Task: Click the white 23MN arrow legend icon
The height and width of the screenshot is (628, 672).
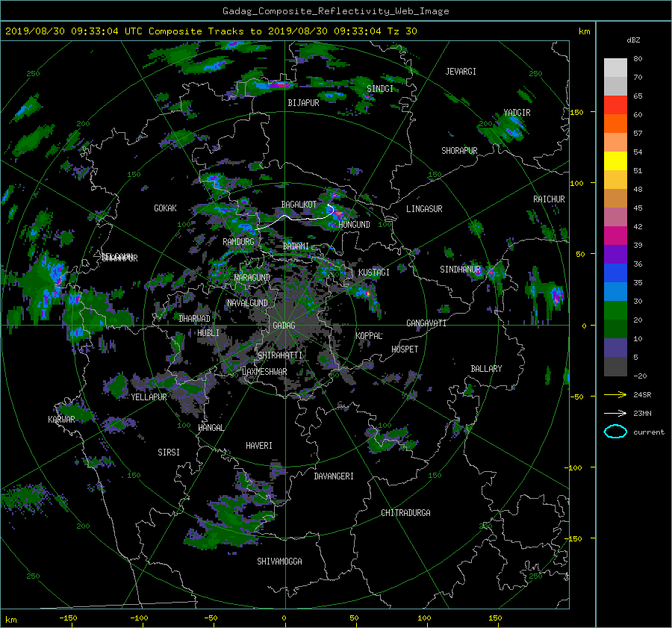Action: pyautogui.click(x=615, y=413)
